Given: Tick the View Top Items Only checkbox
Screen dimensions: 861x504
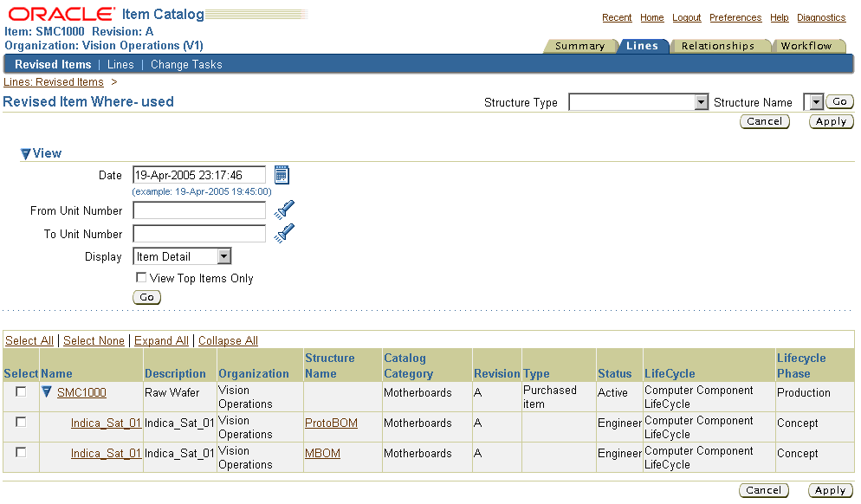Looking at the screenshot, I should (141, 277).
